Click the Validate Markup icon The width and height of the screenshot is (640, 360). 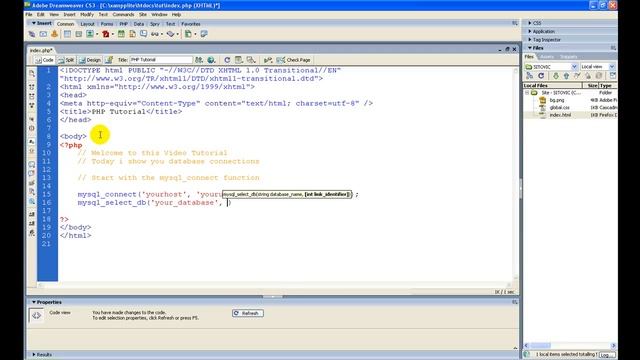click(268, 60)
